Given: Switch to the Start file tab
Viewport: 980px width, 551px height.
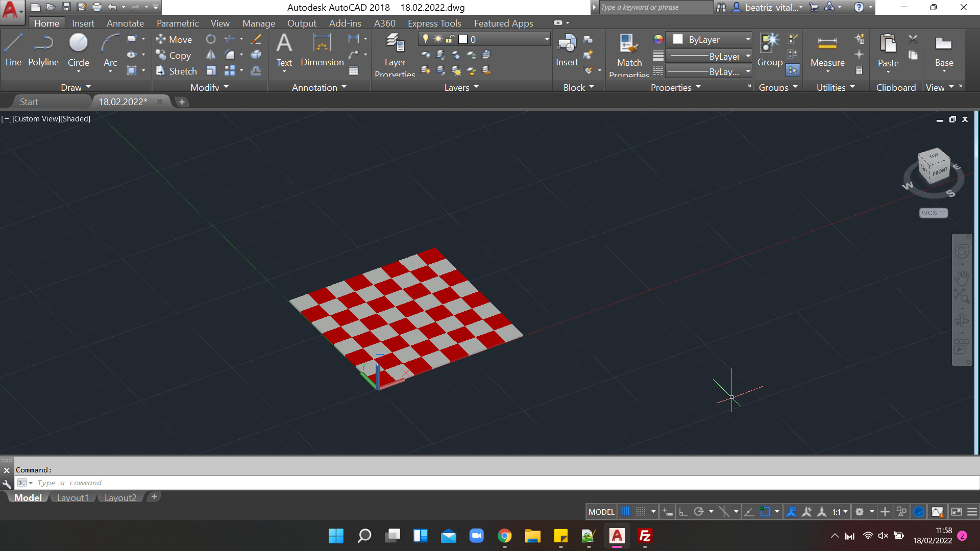Looking at the screenshot, I should (x=29, y=102).
